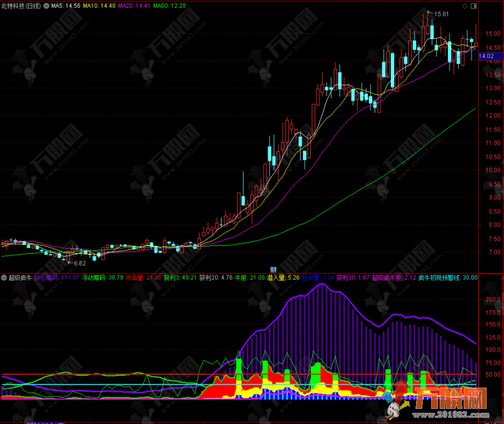
Task: Click the 超级疯牛股: 2.12 label
Action: (394, 278)
